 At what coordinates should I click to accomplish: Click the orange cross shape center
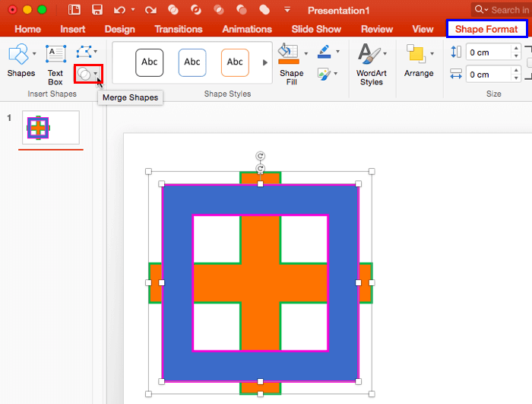point(260,283)
